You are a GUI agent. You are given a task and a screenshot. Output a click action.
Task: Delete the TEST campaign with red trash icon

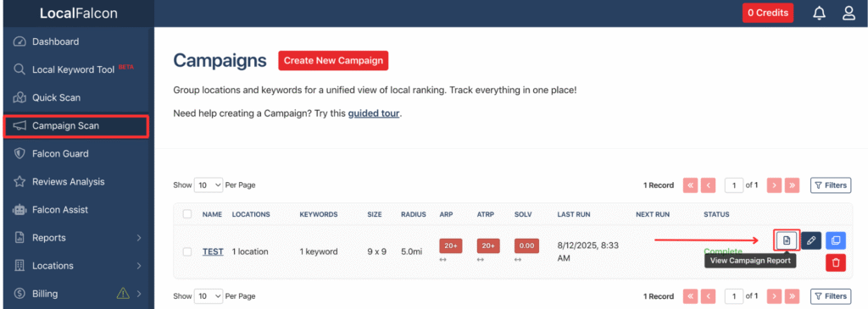[836, 262]
